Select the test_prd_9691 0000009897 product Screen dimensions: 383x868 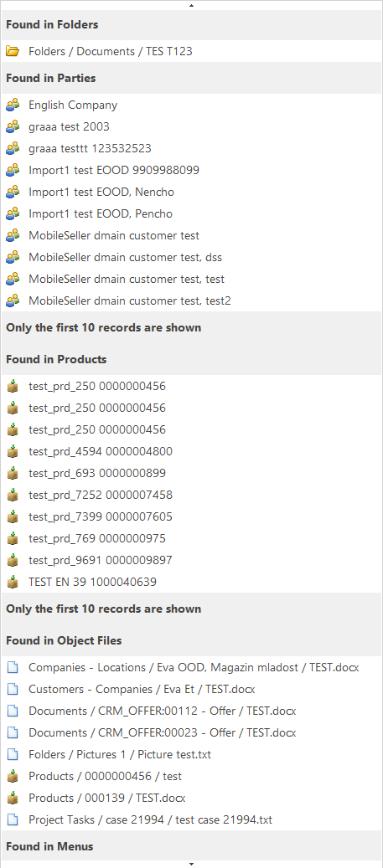(x=191, y=560)
